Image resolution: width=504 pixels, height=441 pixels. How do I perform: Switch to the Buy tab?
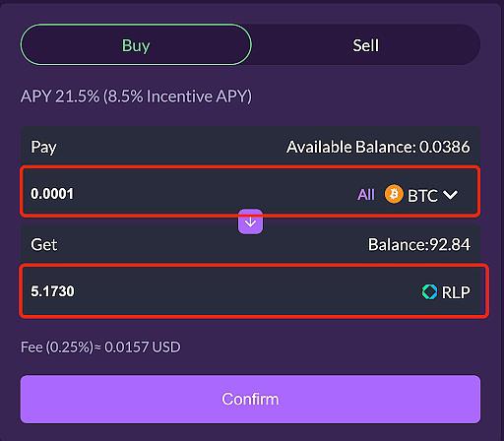click(x=136, y=44)
